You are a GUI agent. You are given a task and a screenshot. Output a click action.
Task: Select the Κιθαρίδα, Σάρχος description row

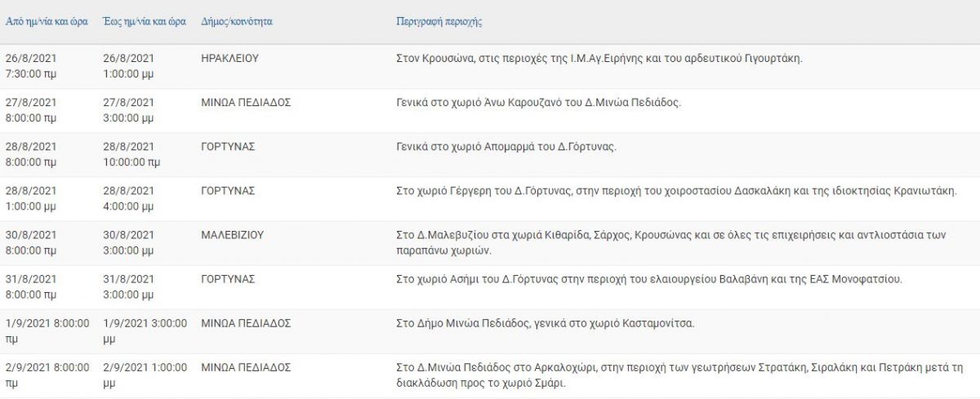click(670, 242)
